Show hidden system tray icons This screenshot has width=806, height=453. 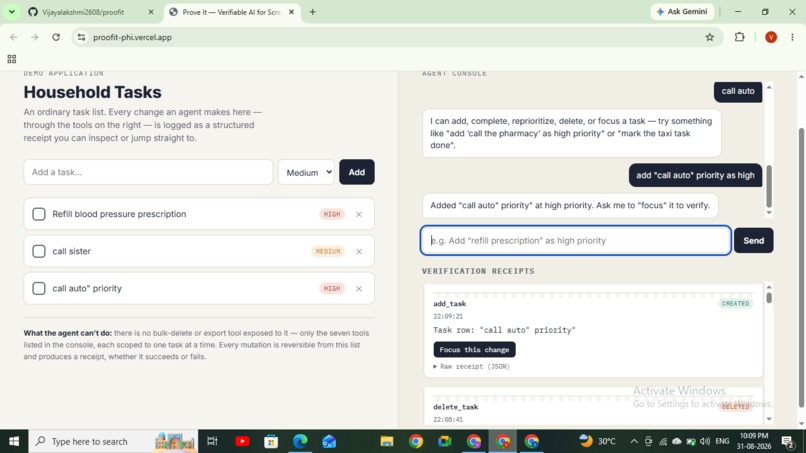coord(634,441)
